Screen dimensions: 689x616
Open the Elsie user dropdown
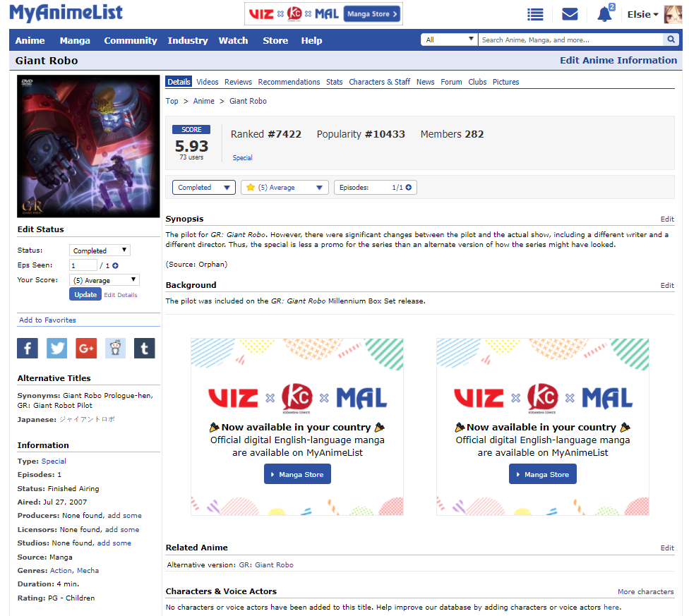coord(642,15)
